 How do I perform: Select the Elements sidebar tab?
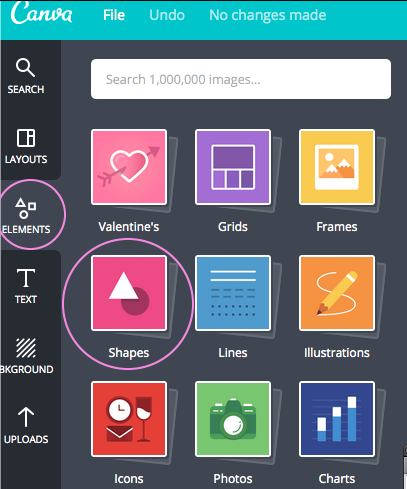pos(26,216)
